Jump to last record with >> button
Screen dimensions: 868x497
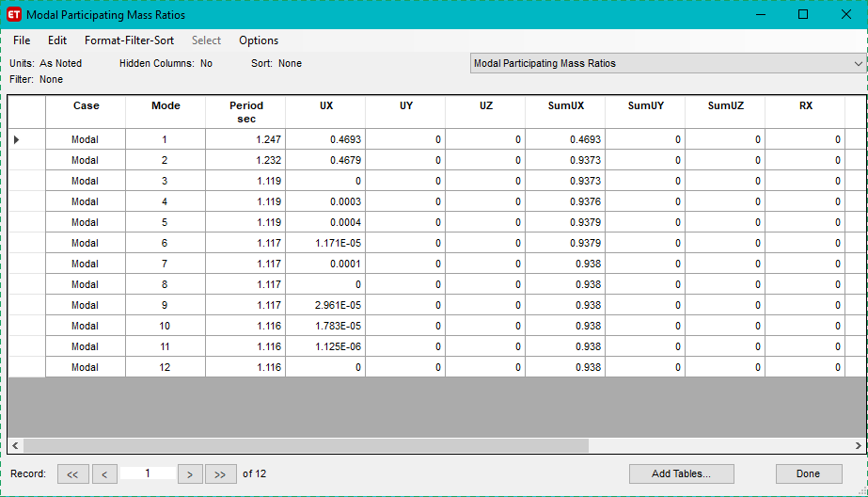(x=220, y=474)
